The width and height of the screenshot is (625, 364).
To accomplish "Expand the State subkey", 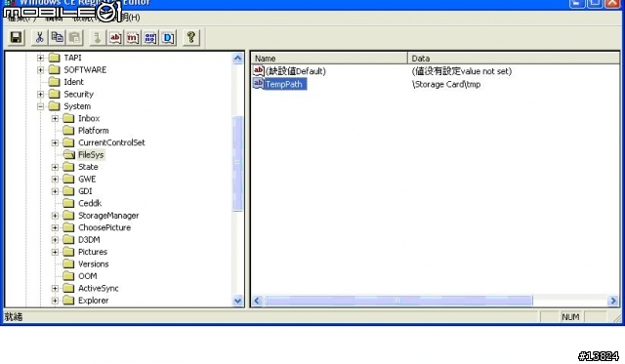I will pos(55,167).
